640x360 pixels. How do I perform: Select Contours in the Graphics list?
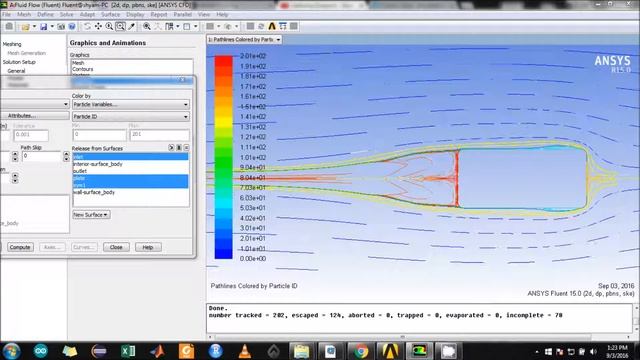(x=82, y=69)
